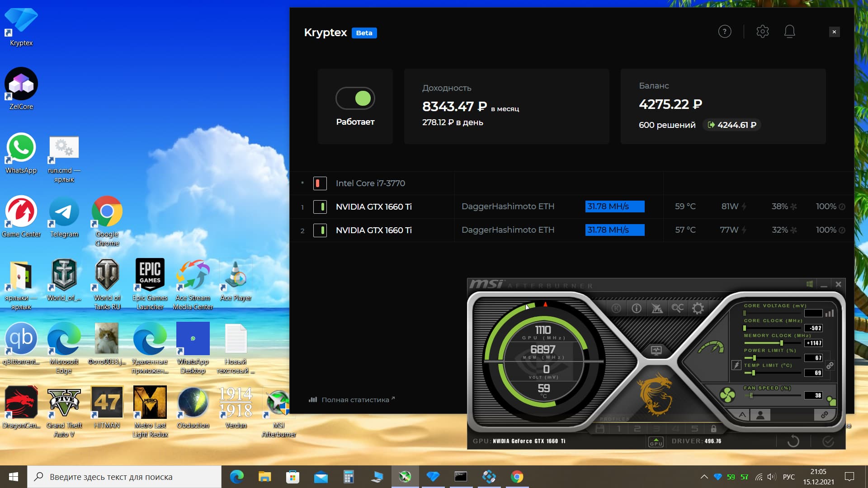Select Afterburner profile slot 1

coord(619,428)
